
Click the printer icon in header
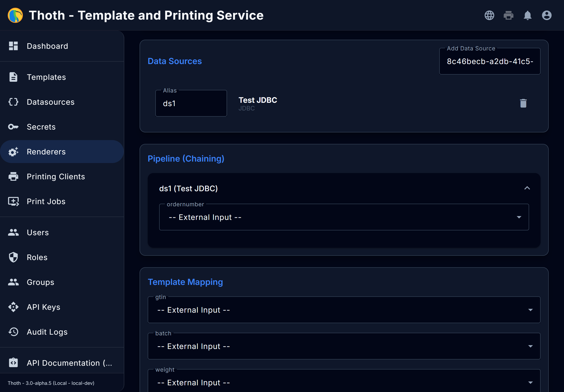508,15
